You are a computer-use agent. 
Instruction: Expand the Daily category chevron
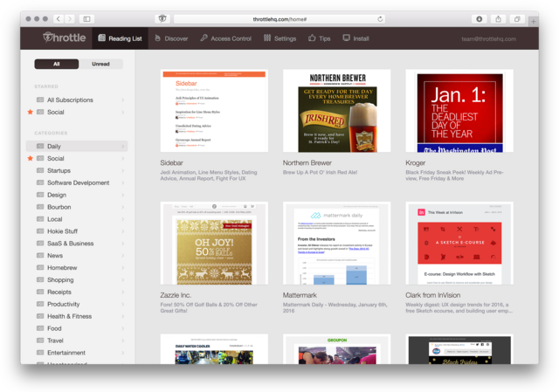122,147
